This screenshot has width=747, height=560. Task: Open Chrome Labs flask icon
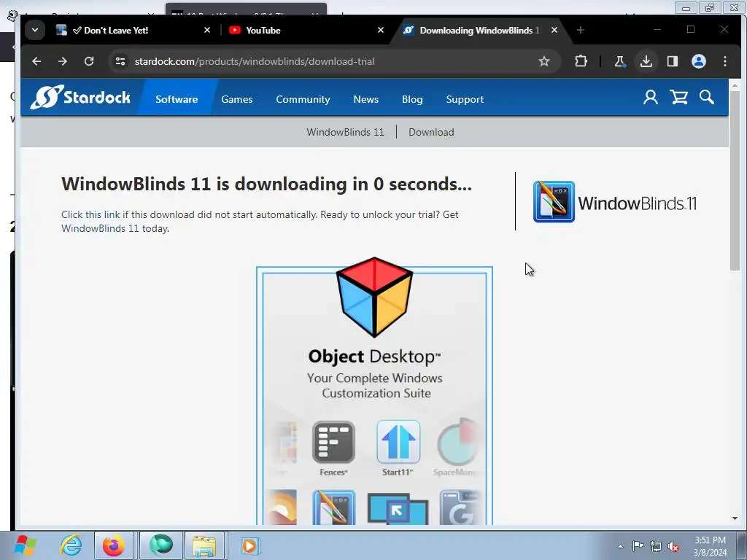[620, 61]
